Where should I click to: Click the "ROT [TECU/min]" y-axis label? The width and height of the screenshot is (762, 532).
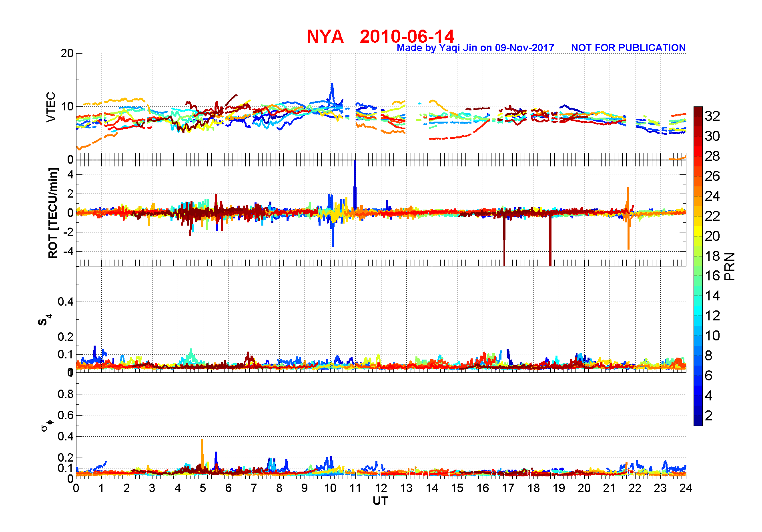click(x=53, y=213)
